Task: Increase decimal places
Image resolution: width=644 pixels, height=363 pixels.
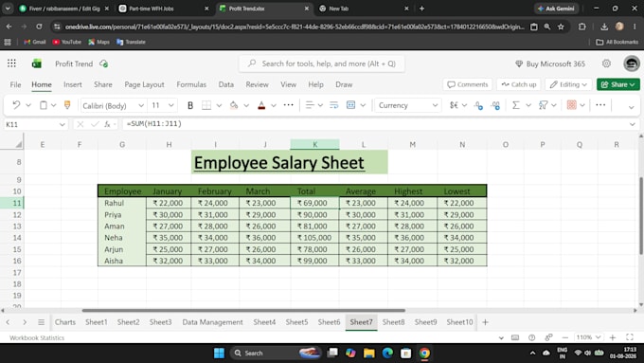Action: click(478, 105)
